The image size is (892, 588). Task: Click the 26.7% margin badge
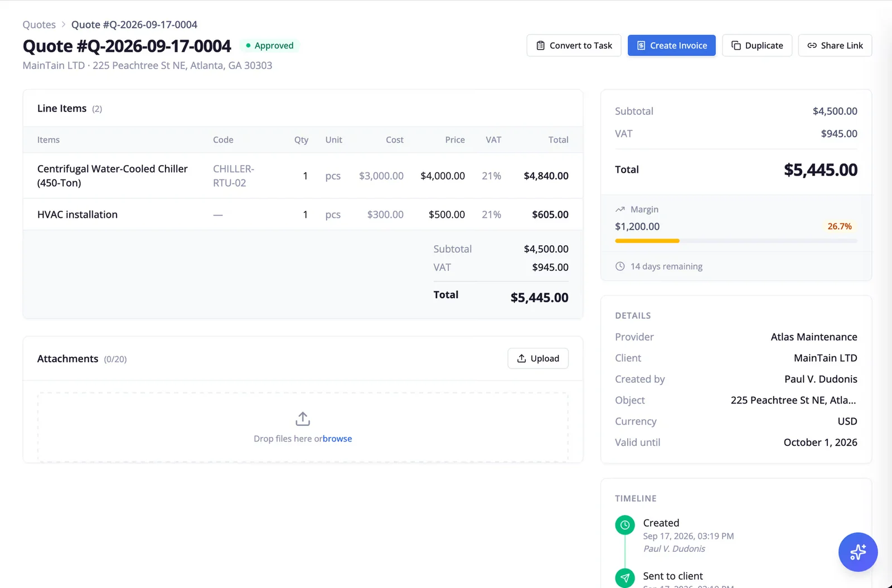click(839, 226)
